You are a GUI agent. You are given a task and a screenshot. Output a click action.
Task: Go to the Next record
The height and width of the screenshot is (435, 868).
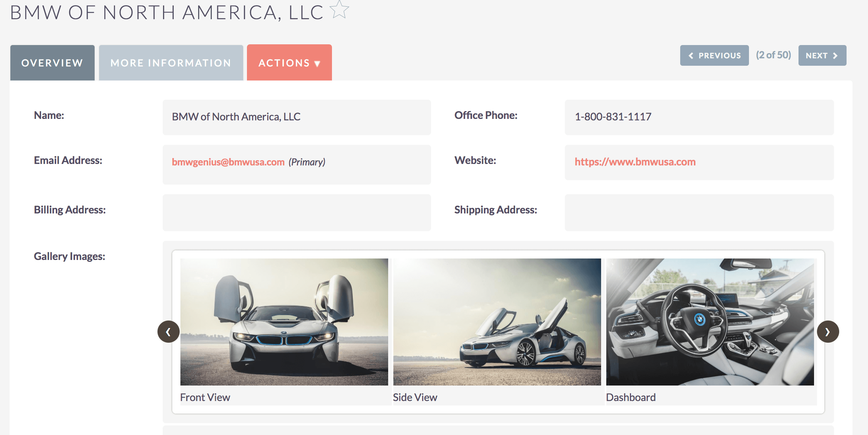(x=822, y=55)
